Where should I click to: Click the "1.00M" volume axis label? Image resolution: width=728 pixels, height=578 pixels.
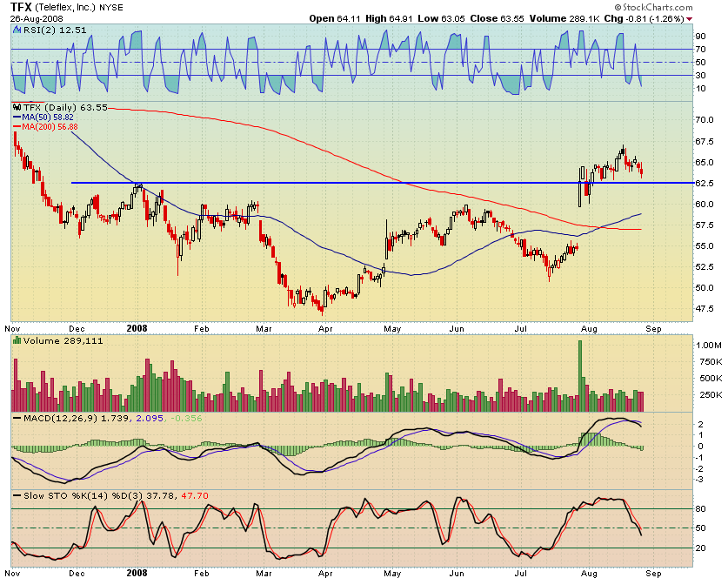coord(709,346)
